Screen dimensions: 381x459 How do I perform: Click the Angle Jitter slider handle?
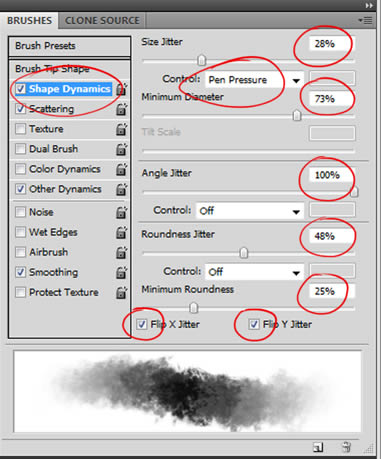354,192
